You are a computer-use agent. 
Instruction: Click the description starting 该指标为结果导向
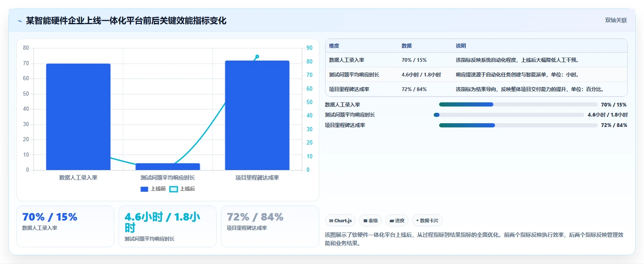pos(530,89)
